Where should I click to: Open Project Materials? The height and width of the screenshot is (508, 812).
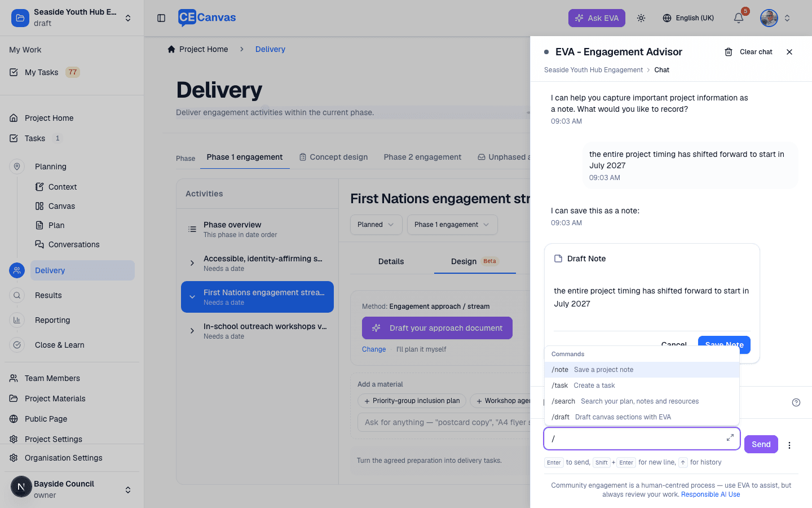click(55, 398)
